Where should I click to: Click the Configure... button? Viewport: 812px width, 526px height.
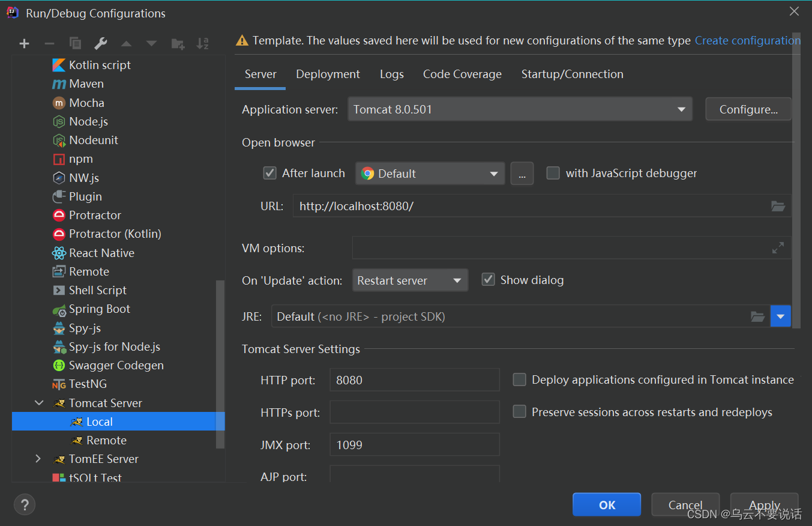click(x=748, y=109)
